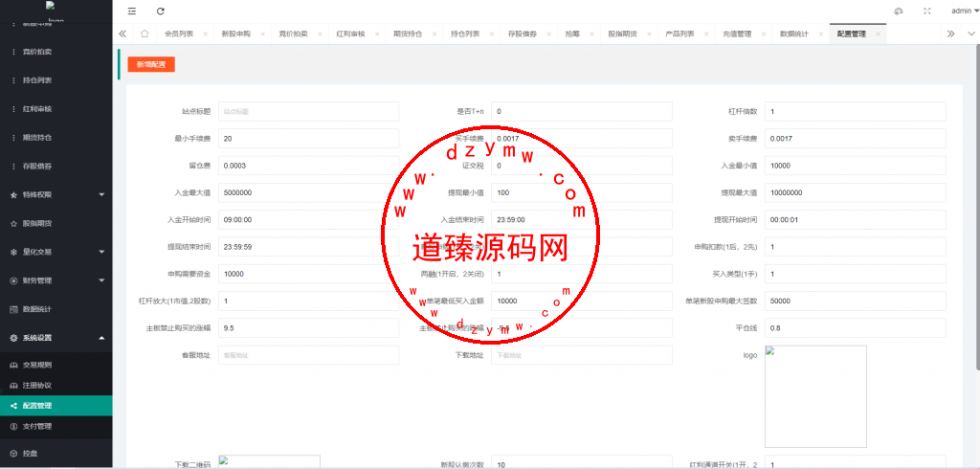The height and width of the screenshot is (469, 980).
Task: Edit the 杠杆倍数 field
Action: coord(855,111)
